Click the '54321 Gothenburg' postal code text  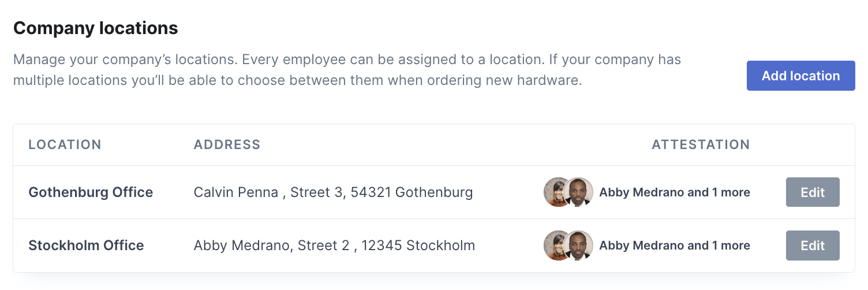pyautogui.click(x=425, y=192)
